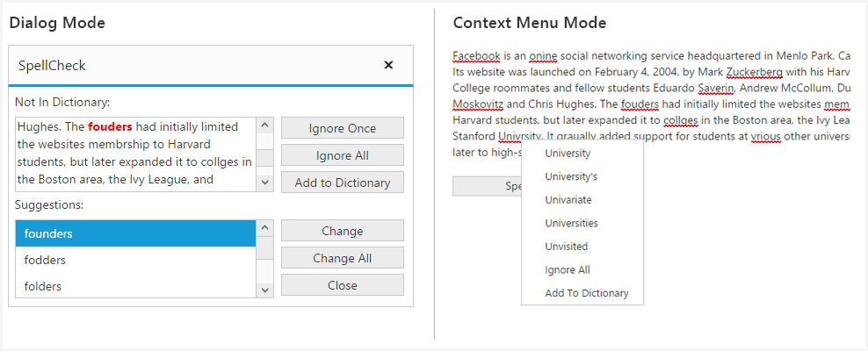The width and height of the screenshot is (868, 351).
Task: Click the Ignore All button in the dialog
Action: 343,155
